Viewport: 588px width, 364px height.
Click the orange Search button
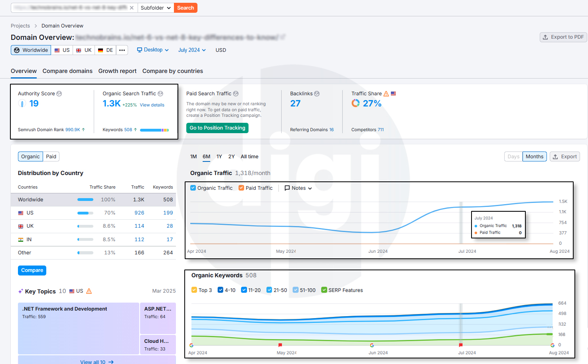point(185,8)
